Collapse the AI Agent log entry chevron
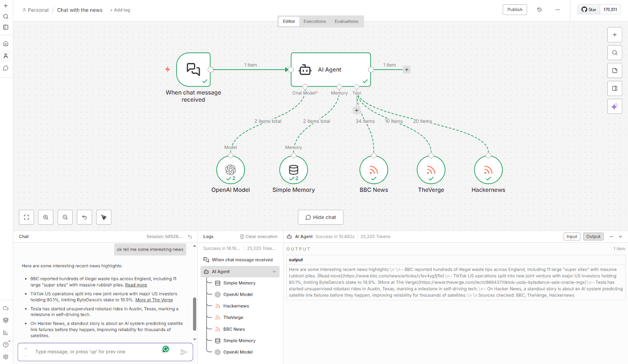Image resolution: width=628 pixels, height=364 pixels. [x=274, y=271]
